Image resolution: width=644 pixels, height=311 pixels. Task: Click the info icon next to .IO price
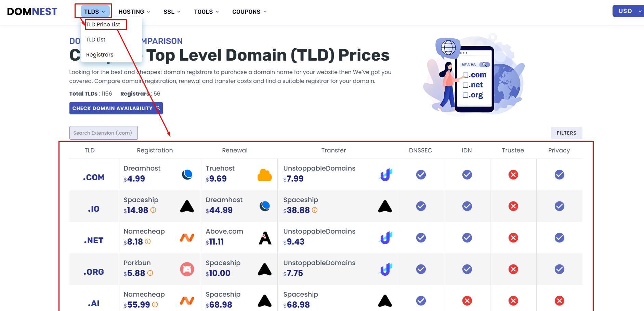[154, 210]
